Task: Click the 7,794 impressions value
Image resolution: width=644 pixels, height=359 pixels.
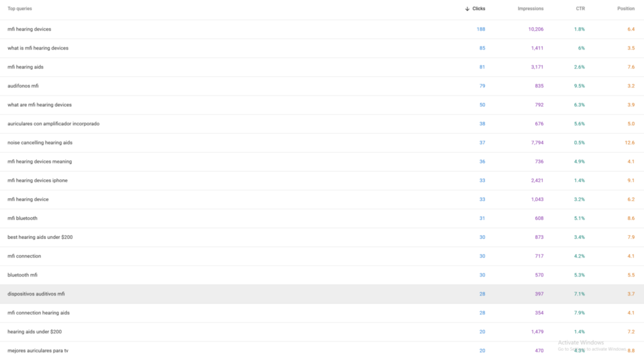Action: click(537, 143)
